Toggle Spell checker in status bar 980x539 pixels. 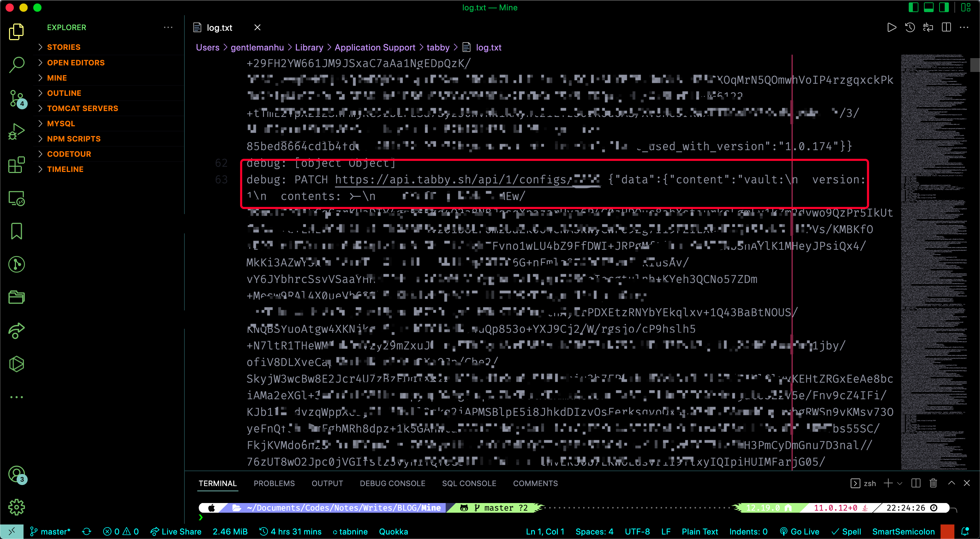(x=846, y=531)
